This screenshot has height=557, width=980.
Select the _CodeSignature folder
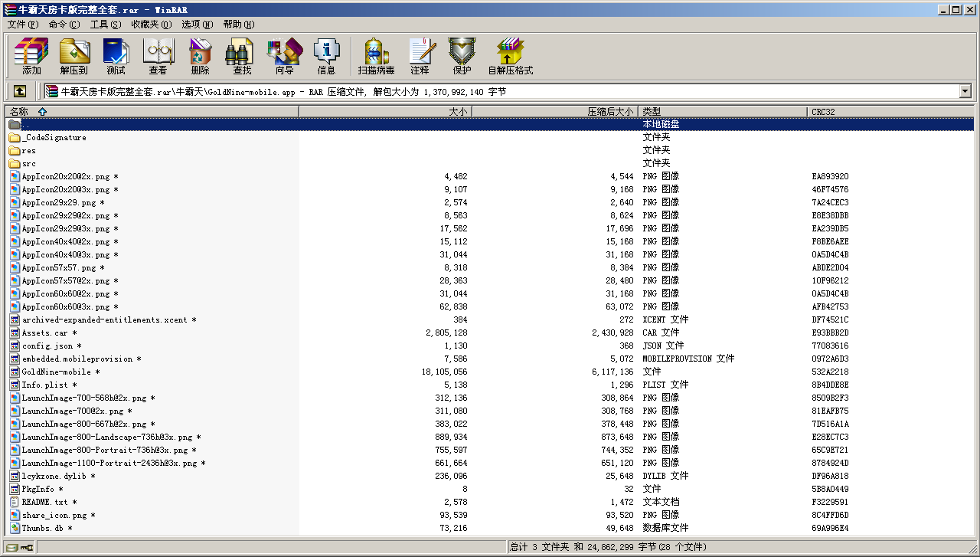[x=54, y=138]
